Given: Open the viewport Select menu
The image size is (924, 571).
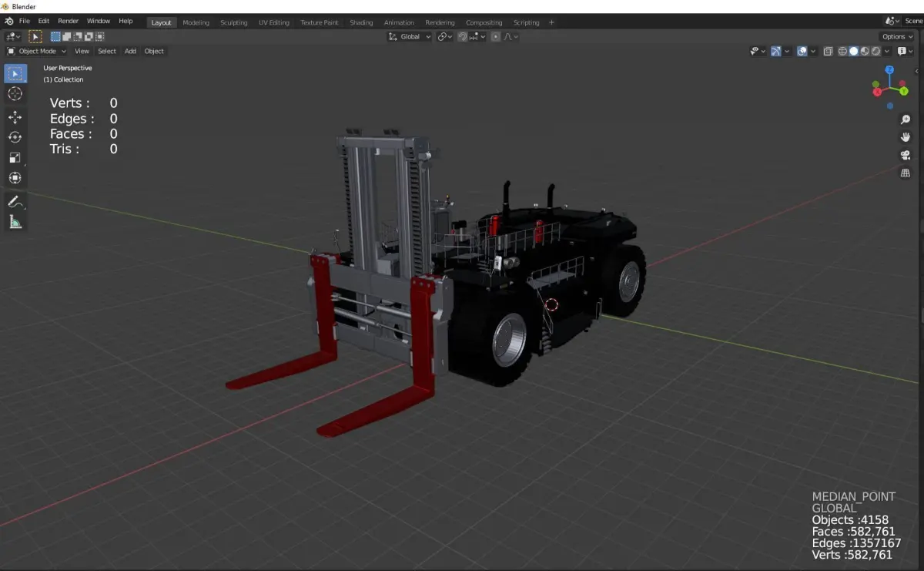Looking at the screenshot, I should 107,51.
